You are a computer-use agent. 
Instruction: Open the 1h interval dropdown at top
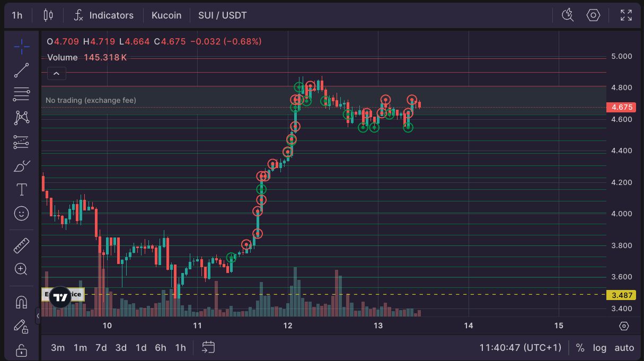point(17,15)
